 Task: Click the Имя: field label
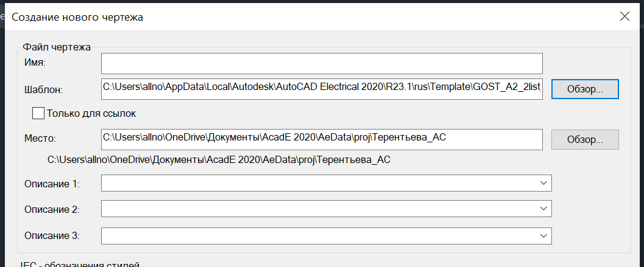pyautogui.click(x=36, y=63)
